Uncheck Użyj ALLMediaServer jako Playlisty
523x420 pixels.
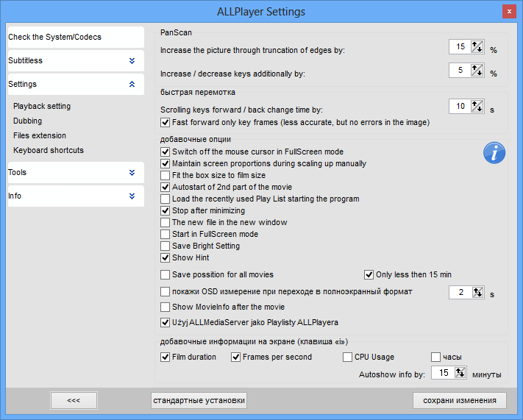pyautogui.click(x=165, y=323)
